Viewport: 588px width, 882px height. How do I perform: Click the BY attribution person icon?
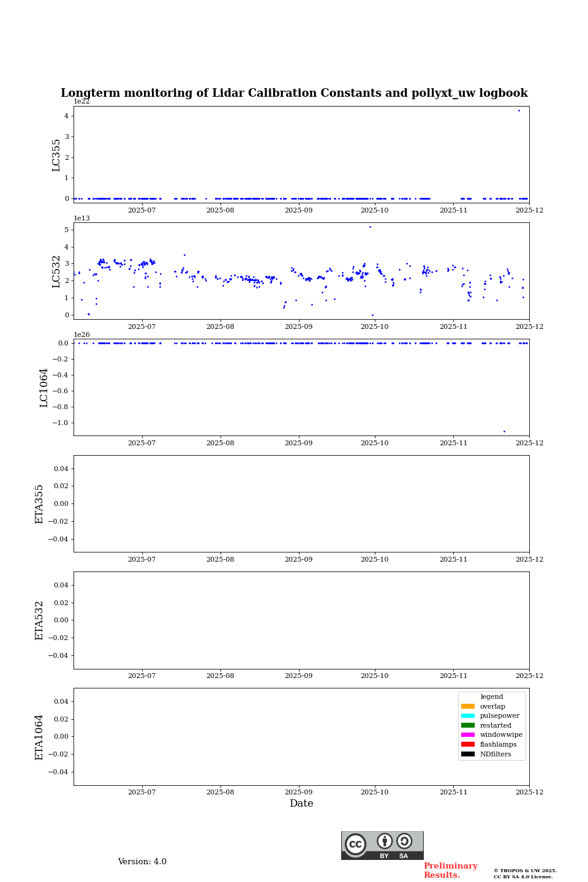pyautogui.click(x=385, y=841)
